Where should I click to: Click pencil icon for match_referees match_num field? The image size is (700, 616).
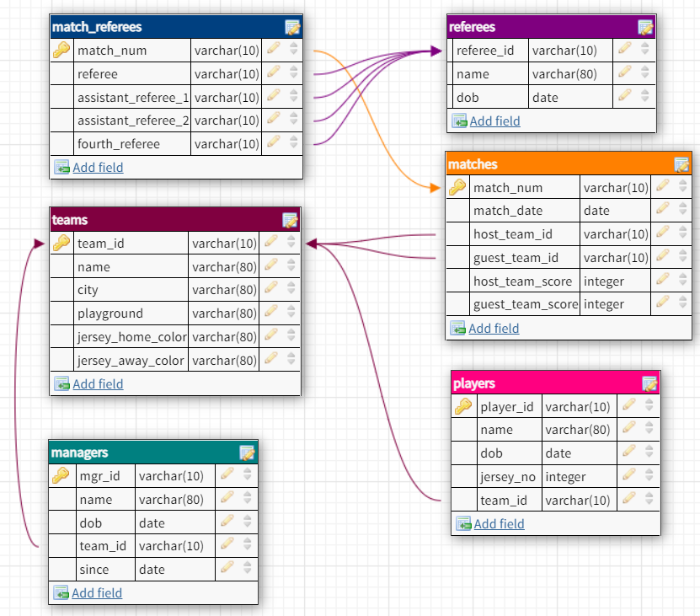[x=273, y=48]
